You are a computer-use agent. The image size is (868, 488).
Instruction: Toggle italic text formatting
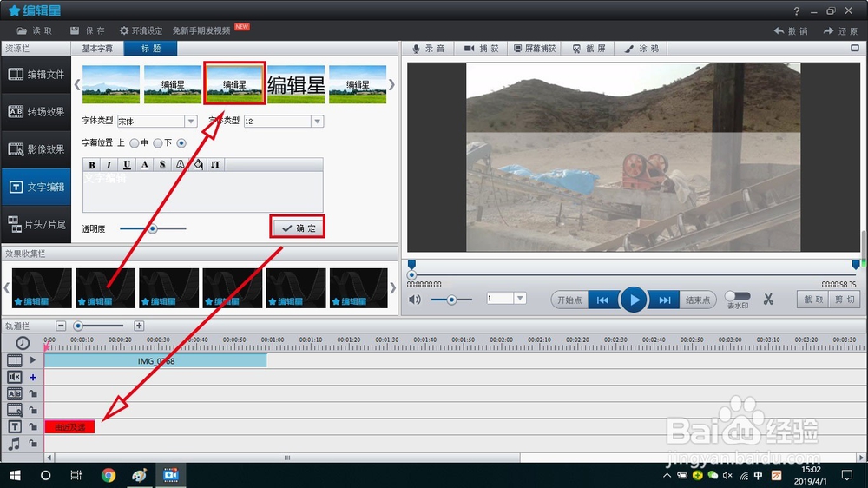[109, 164]
